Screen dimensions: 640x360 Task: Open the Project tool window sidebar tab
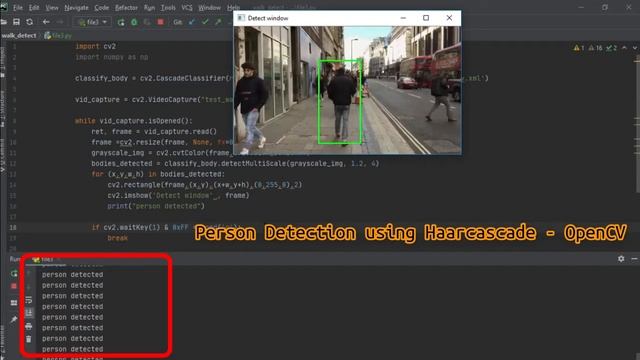[2, 62]
